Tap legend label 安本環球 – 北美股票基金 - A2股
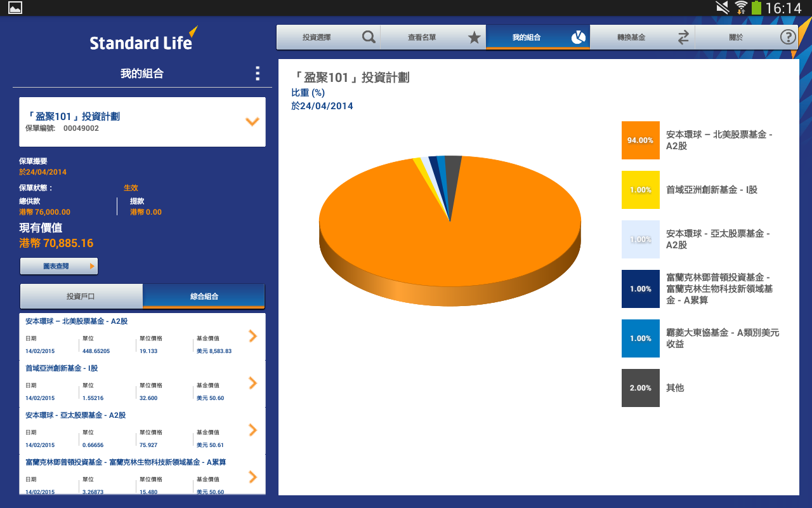Viewport: 812px width, 508px height. tap(719, 140)
